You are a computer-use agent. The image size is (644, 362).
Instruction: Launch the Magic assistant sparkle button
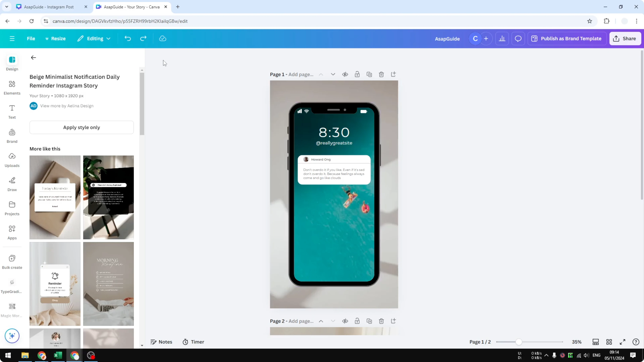pos(12,336)
